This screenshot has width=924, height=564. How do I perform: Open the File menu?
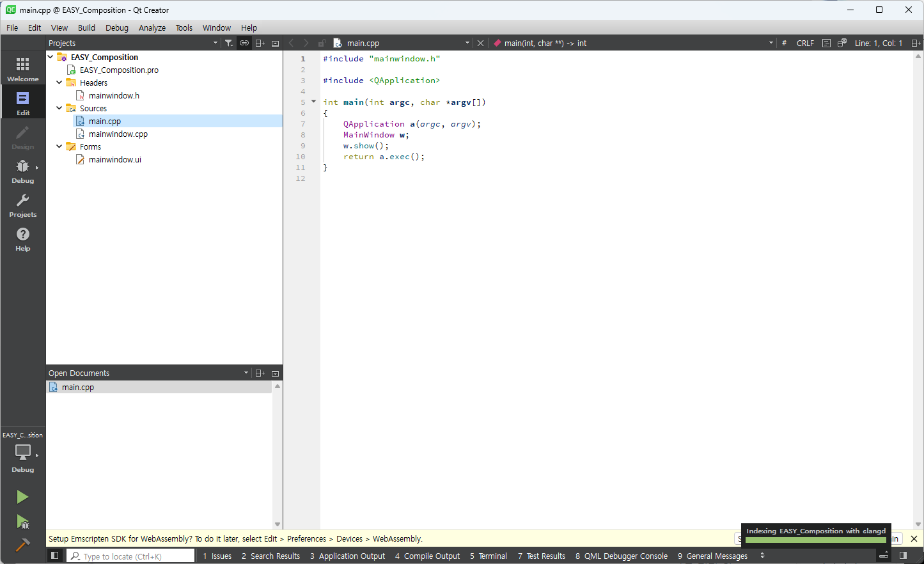[12, 27]
